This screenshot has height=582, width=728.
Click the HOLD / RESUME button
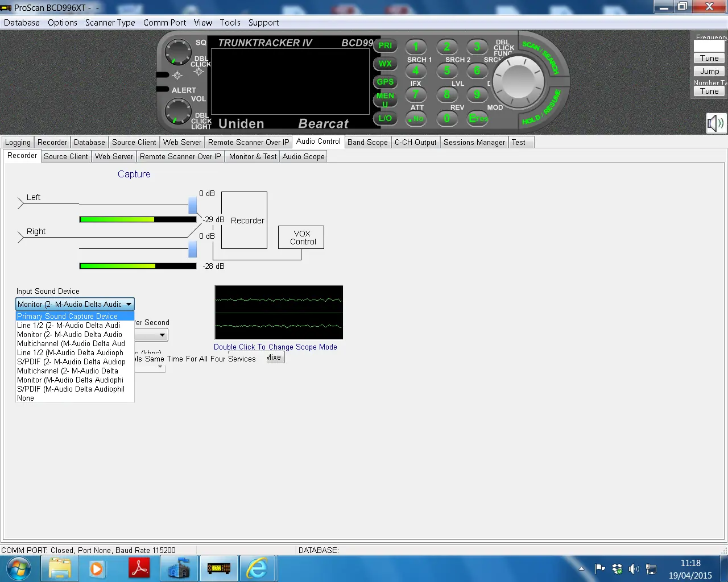(542, 108)
